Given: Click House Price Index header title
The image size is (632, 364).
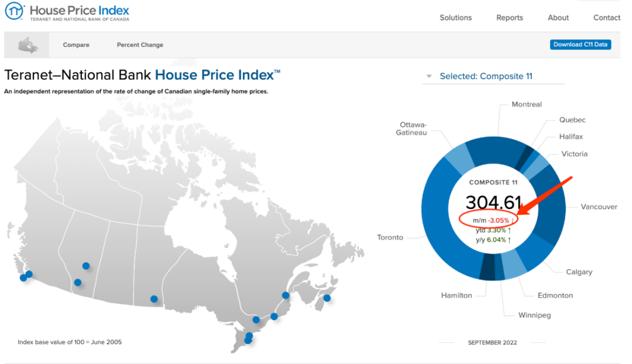Looking at the screenshot, I should point(80,10).
